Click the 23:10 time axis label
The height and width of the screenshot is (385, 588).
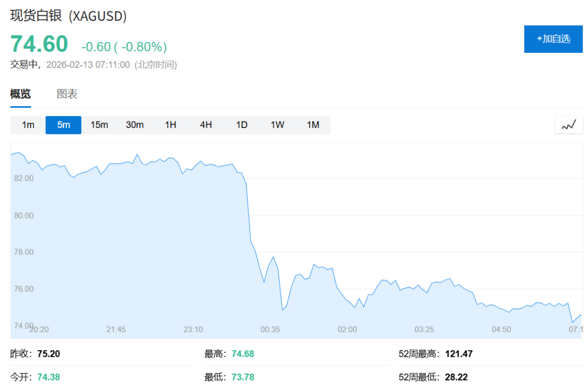pos(193,329)
